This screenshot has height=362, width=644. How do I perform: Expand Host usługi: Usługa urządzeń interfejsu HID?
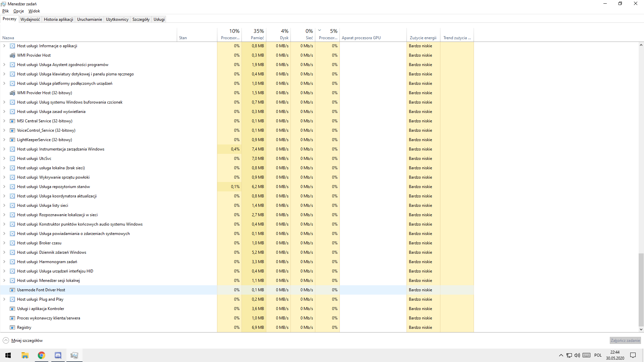coord(4,271)
